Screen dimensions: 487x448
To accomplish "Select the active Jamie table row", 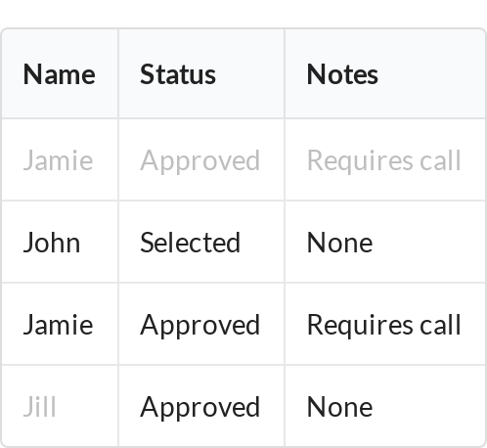I will point(243,324).
